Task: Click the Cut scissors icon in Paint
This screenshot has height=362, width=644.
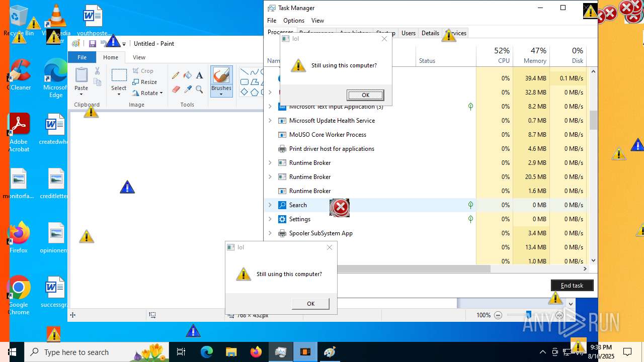Action: (98, 71)
